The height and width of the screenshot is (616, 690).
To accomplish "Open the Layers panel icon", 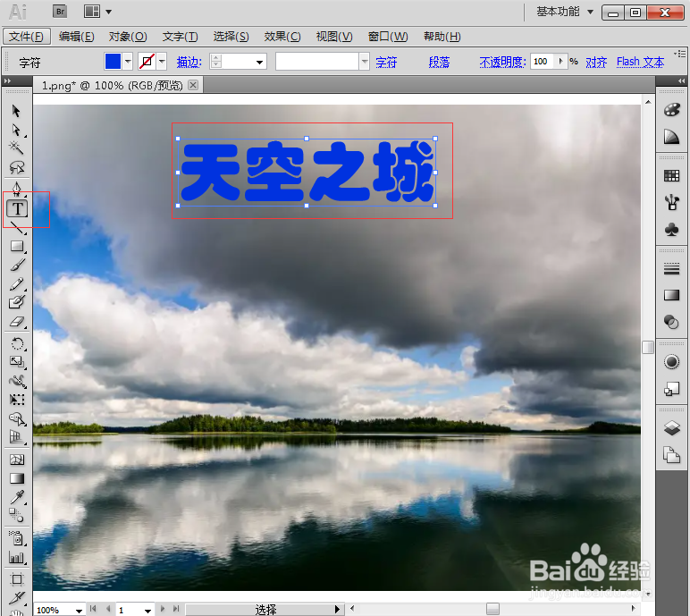I will 671,427.
